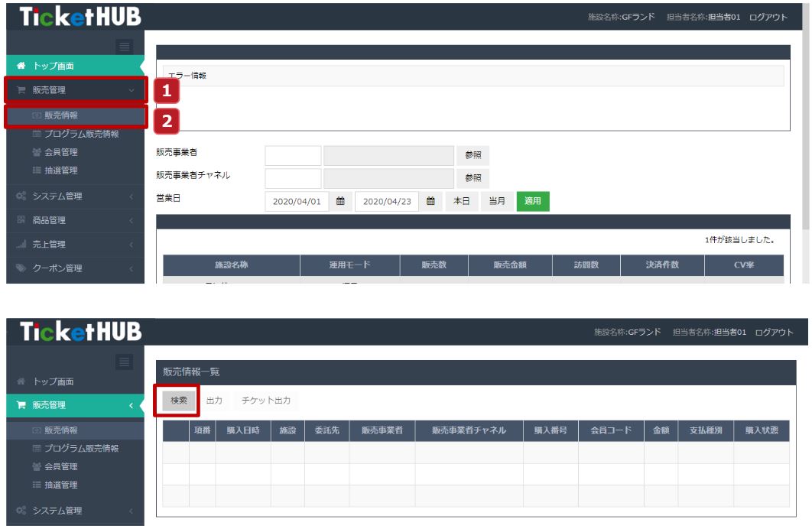Set the date range with 当月 button
This screenshot has height=529, width=812.
click(497, 201)
